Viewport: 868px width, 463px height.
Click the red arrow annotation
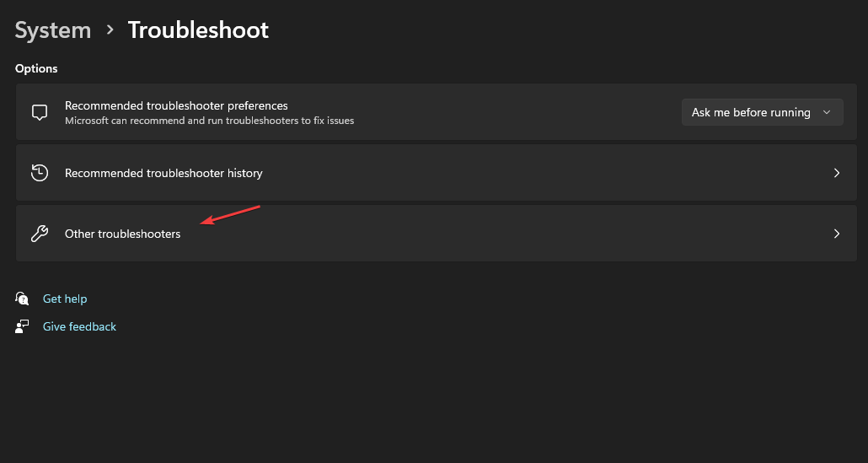click(230, 215)
